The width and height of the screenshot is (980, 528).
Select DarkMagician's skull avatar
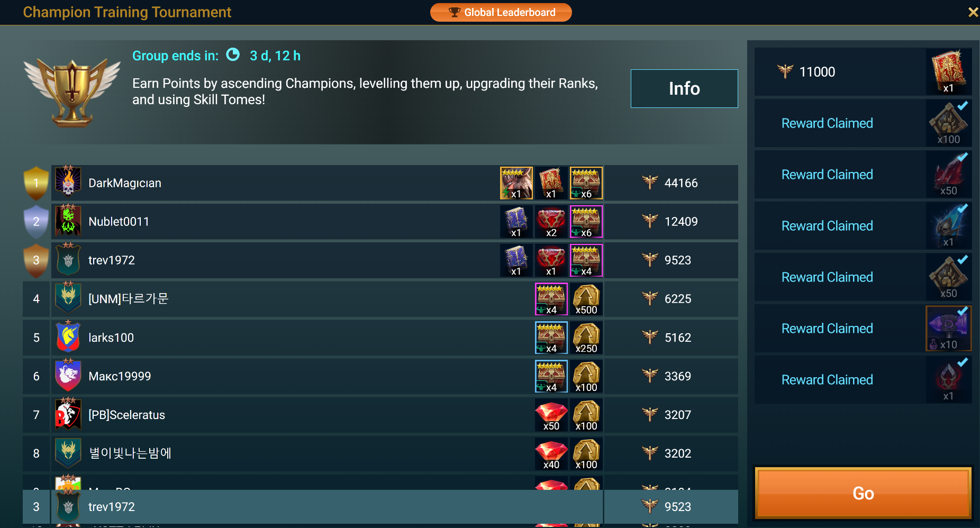[x=68, y=183]
